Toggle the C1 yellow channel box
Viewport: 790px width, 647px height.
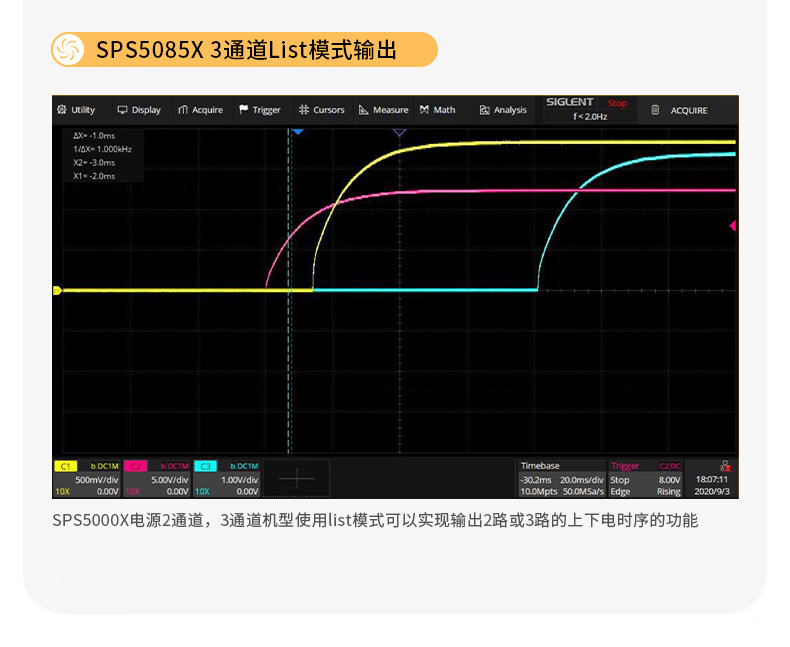coord(86,478)
